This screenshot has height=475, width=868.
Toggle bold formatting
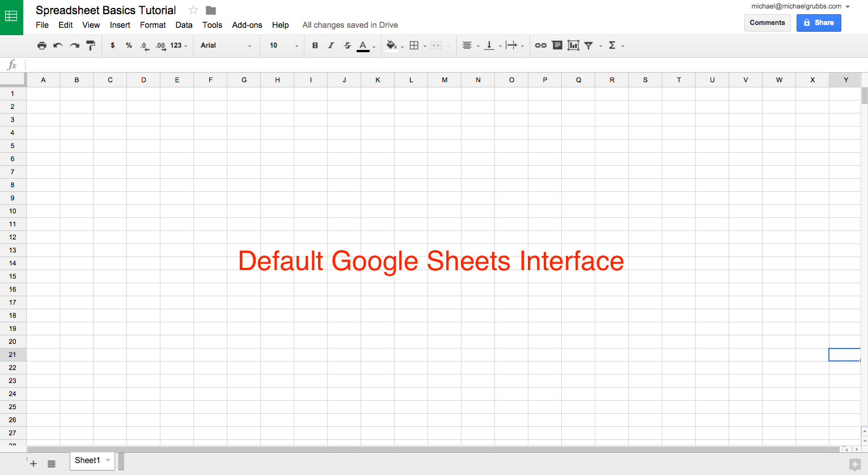tap(315, 45)
